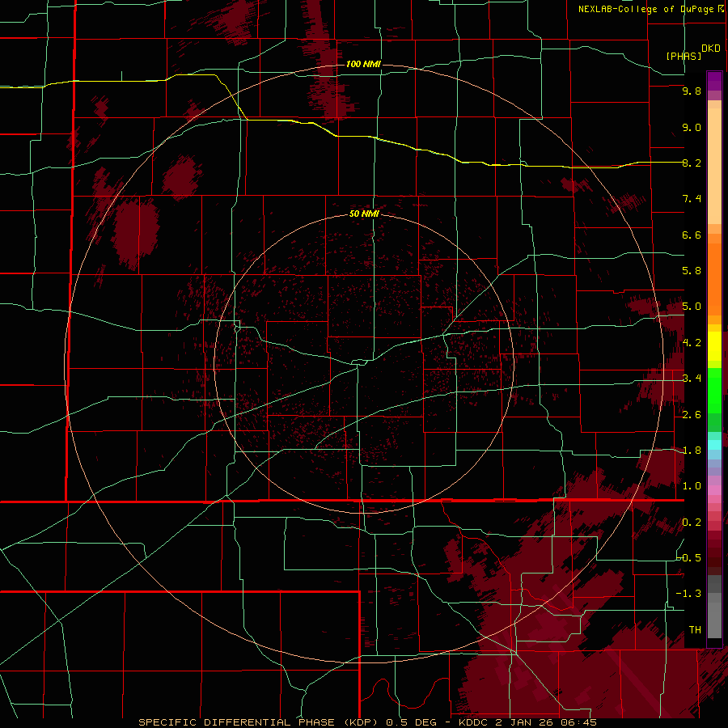728x728 pixels.
Task: Pick the deep orange color scale segment
Action: 714,279
